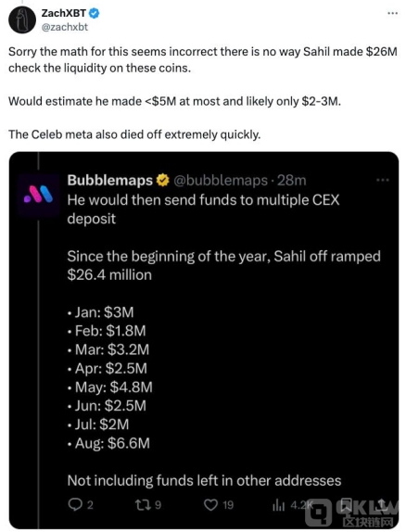Image resolution: width=406 pixels, height=532 pixels.
Task: Click the ZachXBT display name
Action: coord(63,13)
